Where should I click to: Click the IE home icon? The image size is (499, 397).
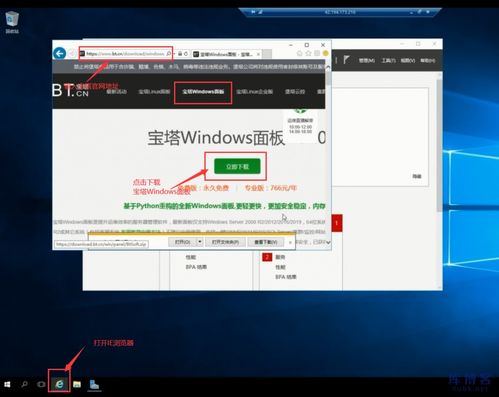tap(300, 53)
